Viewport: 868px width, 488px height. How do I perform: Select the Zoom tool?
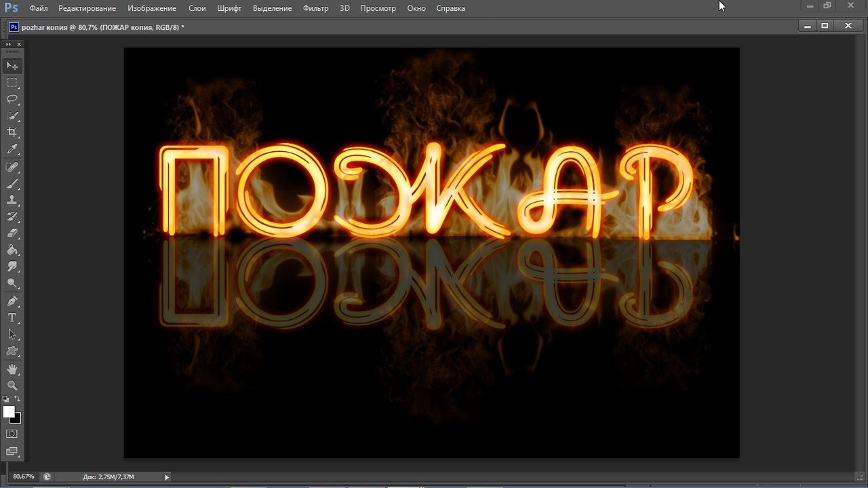click(x=12, y=386)
